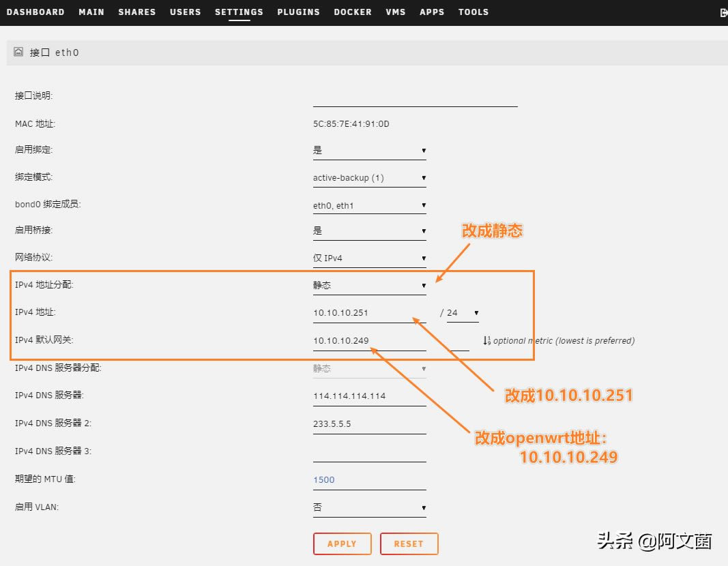This screenshot has height=566, width=728.
Task: Open the 启用绑定 dropdown
Action: pos(370,150)
